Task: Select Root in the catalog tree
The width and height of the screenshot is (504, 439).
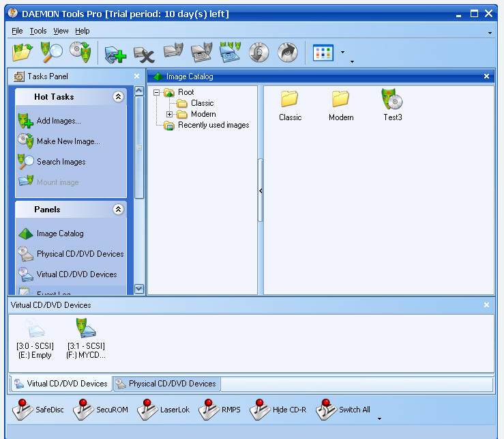Action: (186, 92)
